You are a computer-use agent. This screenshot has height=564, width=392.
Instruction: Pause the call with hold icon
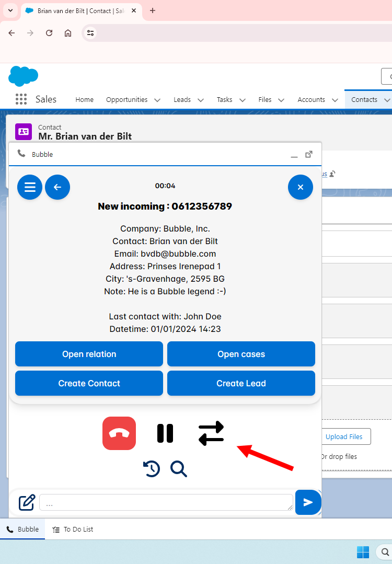(165, 433)
